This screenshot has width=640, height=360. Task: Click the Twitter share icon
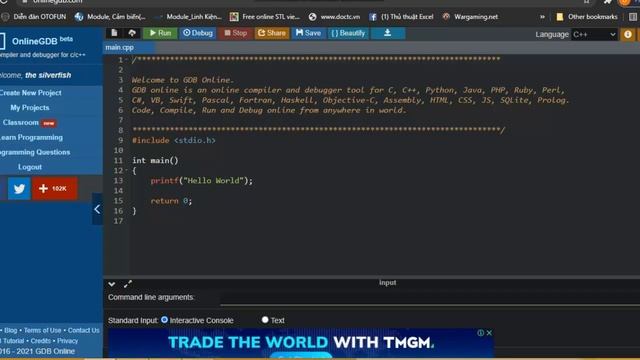point(19,189)
